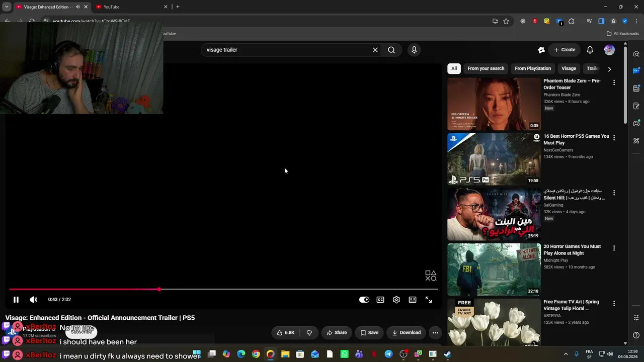Click the icon left of Create
The width and height of the screenshot is (644, 362).
[541, 50]
